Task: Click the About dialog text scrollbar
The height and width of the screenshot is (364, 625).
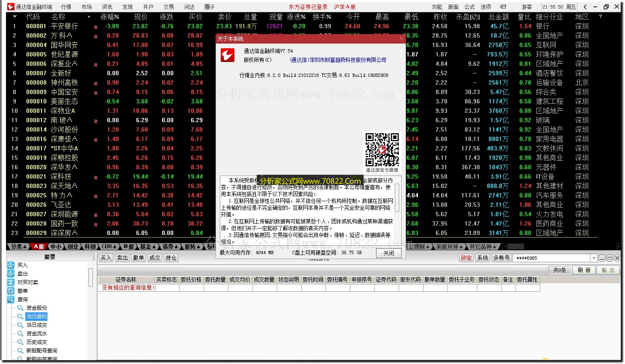Action: pyautogui.click(x=397, y=197)
